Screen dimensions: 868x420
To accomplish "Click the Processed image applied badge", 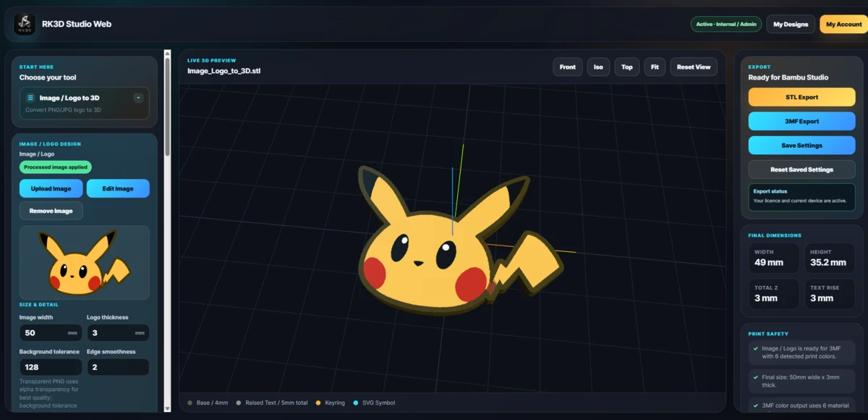I will [x=56, y=167].
